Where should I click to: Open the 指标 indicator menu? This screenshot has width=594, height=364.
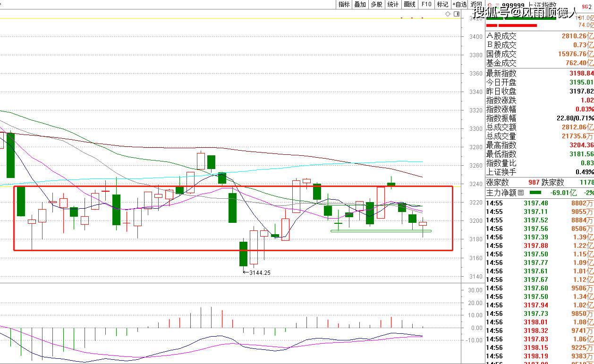(x=344, y=4)
